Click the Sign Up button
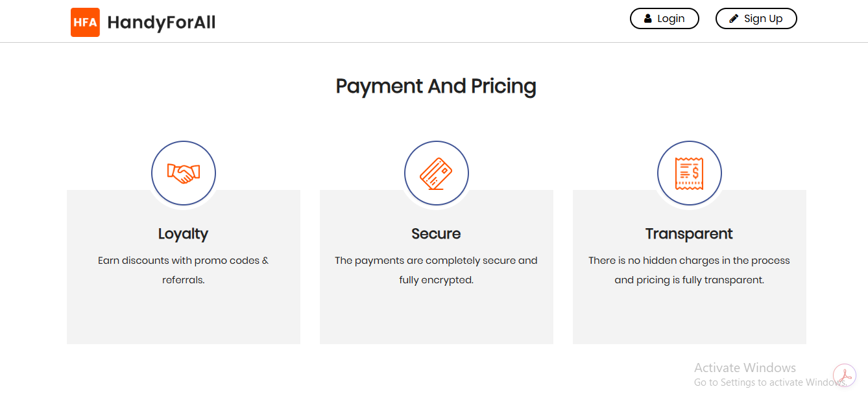The height and width of the screenshot is (398, 868). [x=756, y=18]
